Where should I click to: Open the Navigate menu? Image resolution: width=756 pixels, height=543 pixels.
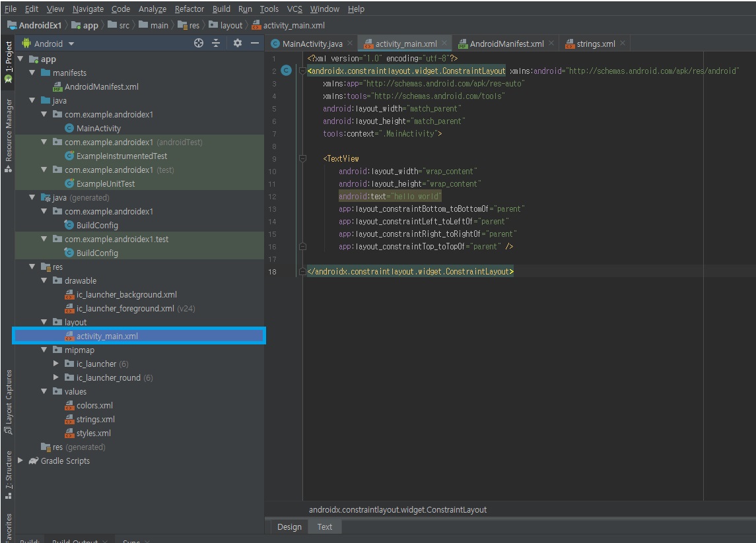tap(88, 9)
